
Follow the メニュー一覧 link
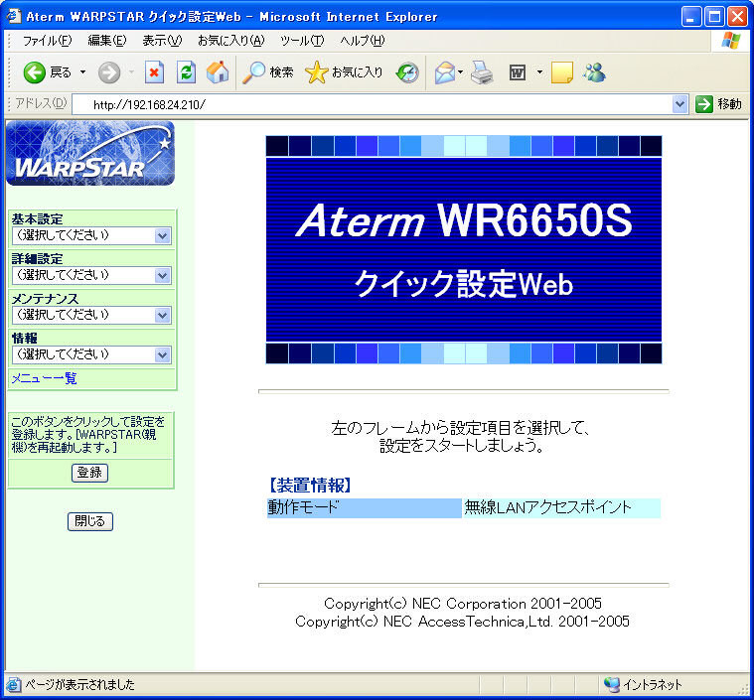(44, 378)
